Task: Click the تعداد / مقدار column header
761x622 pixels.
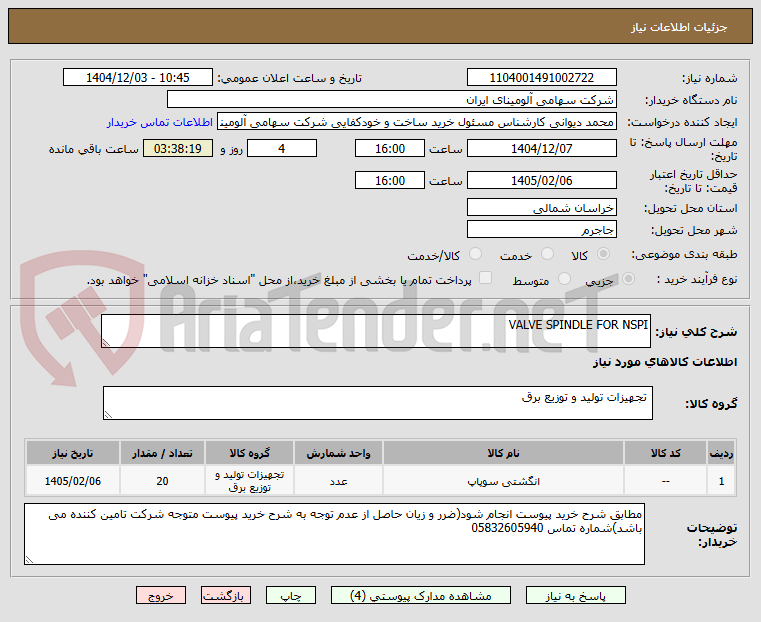Action: (x=163, y=453)
